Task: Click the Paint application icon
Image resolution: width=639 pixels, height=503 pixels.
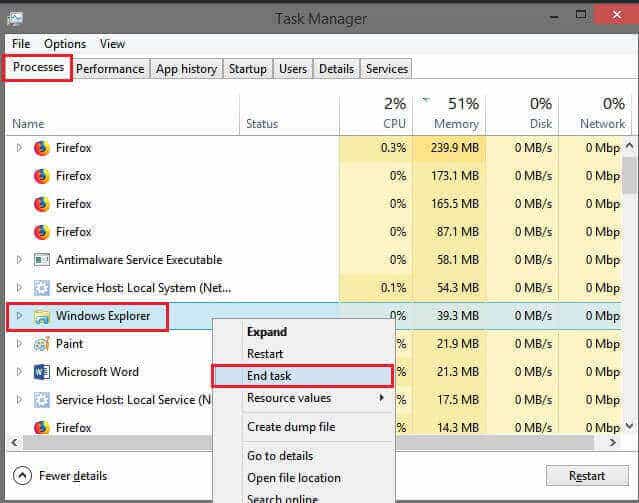Action: (42, 344)
